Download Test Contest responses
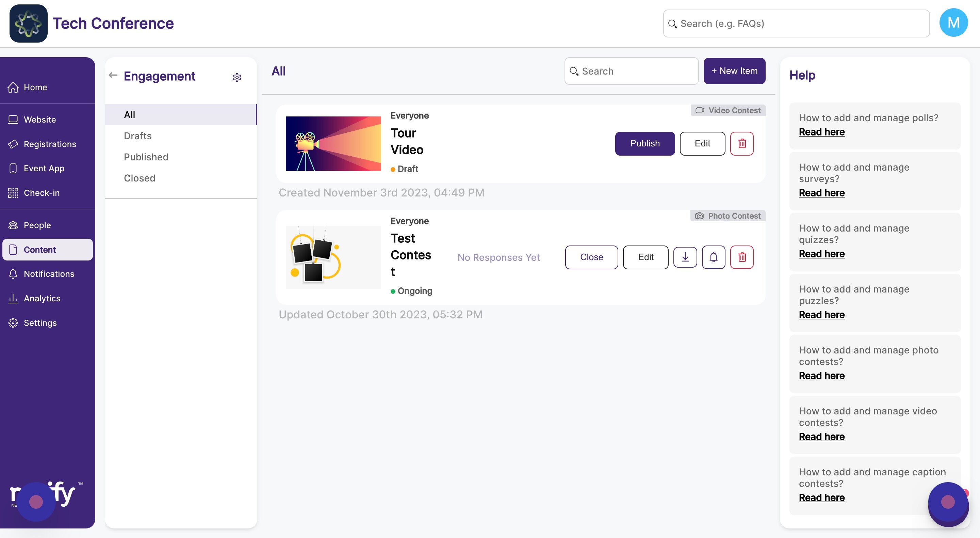 685,257
